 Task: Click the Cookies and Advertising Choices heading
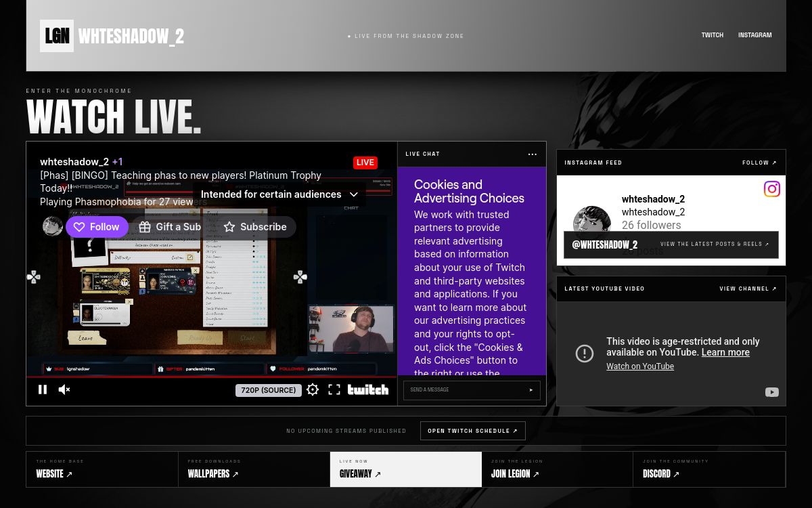coord(469,192)
